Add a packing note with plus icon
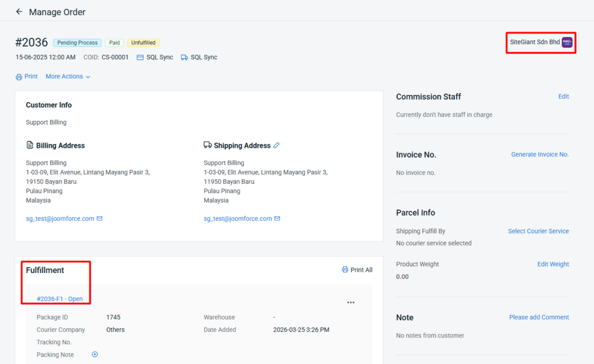594x364 pixels. (x=94, y=354)
